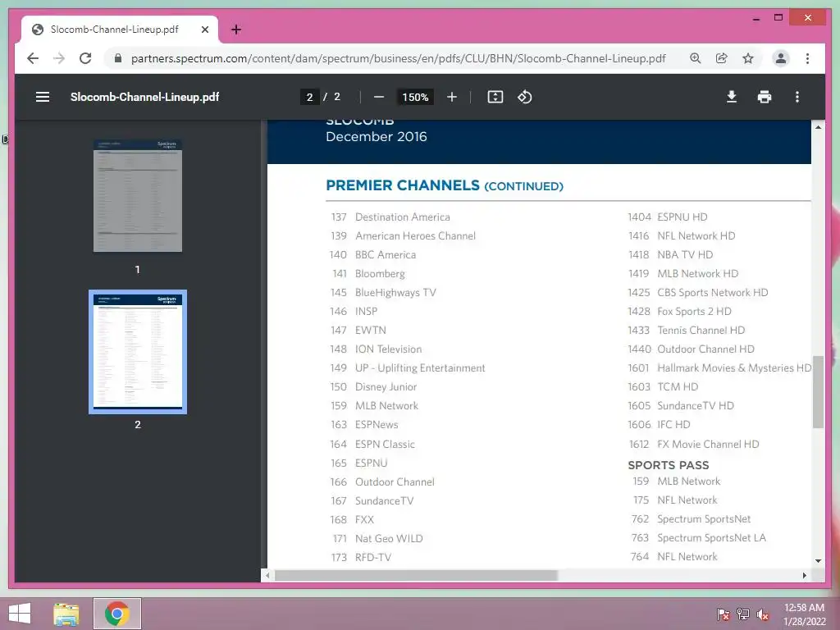Reload the current PDF page

(85, 58)
